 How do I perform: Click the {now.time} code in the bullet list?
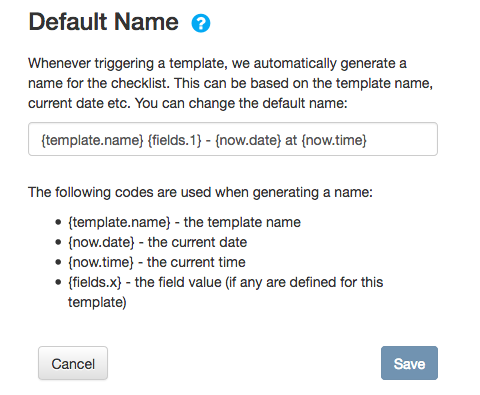[x=101, y=262]
